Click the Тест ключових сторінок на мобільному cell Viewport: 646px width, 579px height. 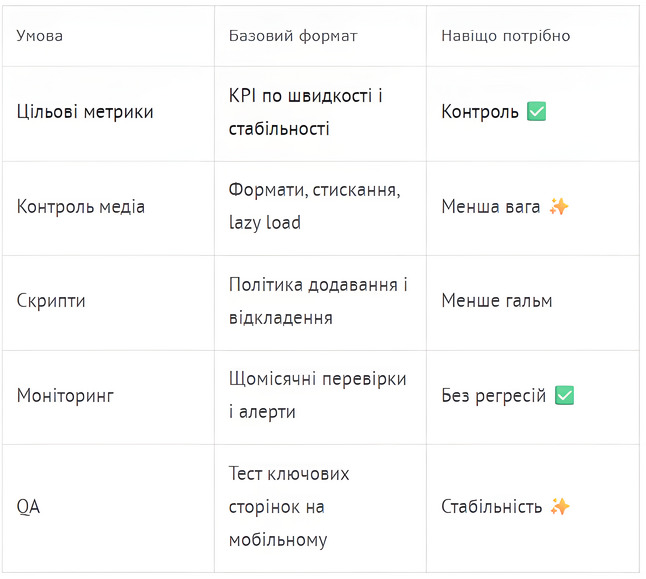point(289,507)
